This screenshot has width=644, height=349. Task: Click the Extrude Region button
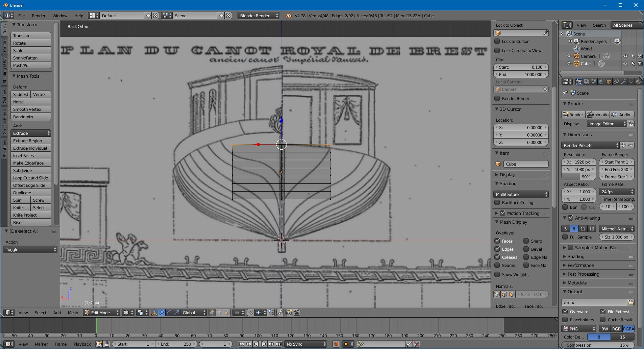coord(31,141)
